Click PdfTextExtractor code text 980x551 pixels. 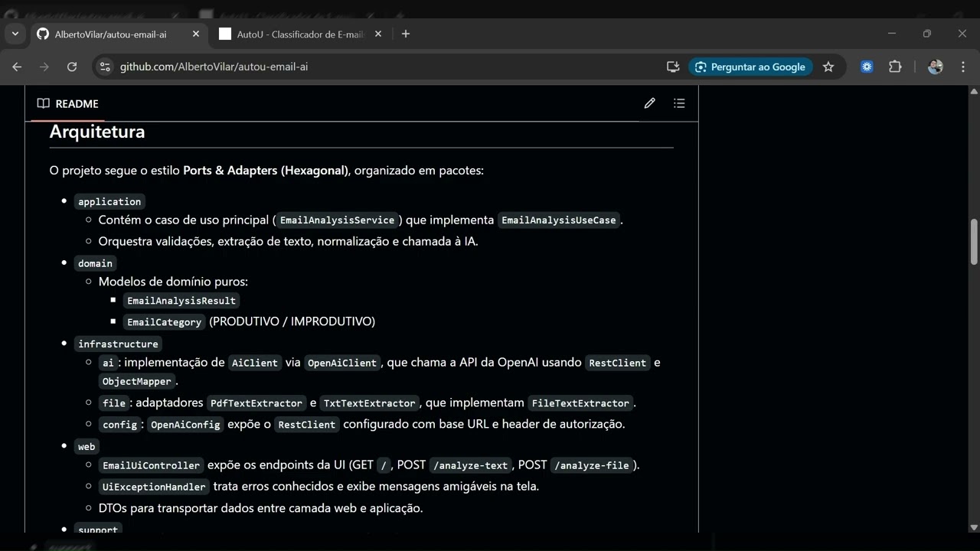(256, 403)
